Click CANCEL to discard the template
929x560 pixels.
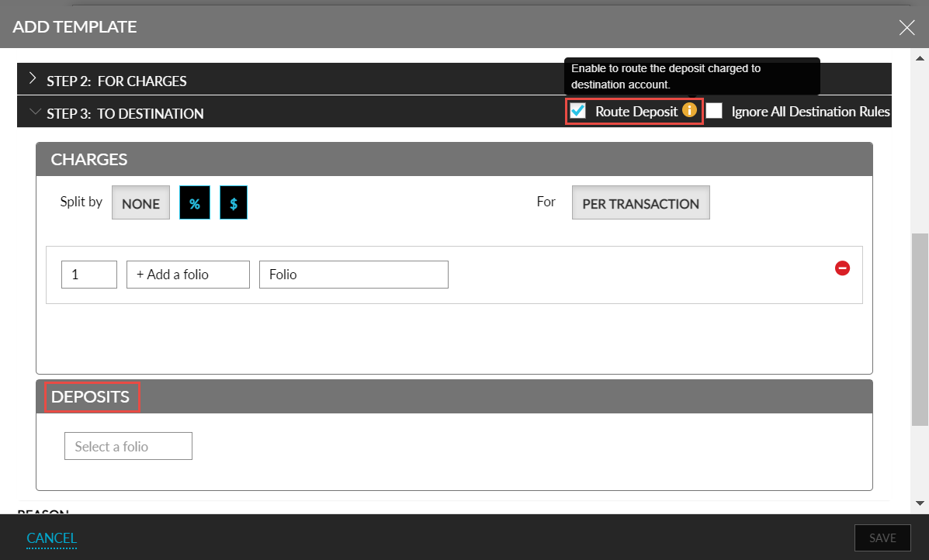coord(51,538)
